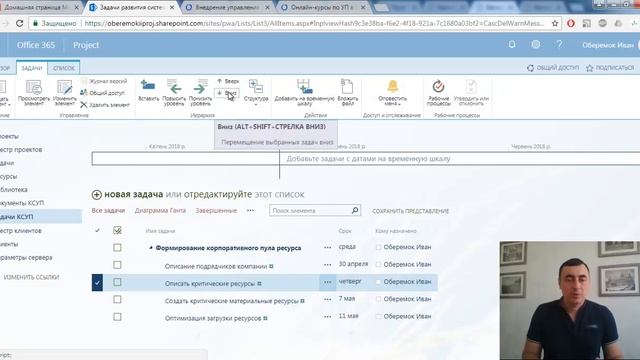Click Общий доступ in the Управление group

click(x=102, y=93)
